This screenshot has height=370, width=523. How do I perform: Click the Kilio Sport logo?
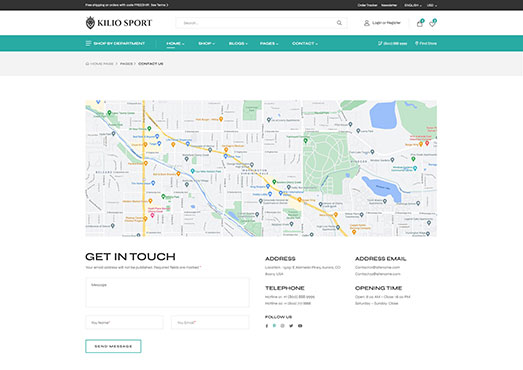[x=119, y=23]
